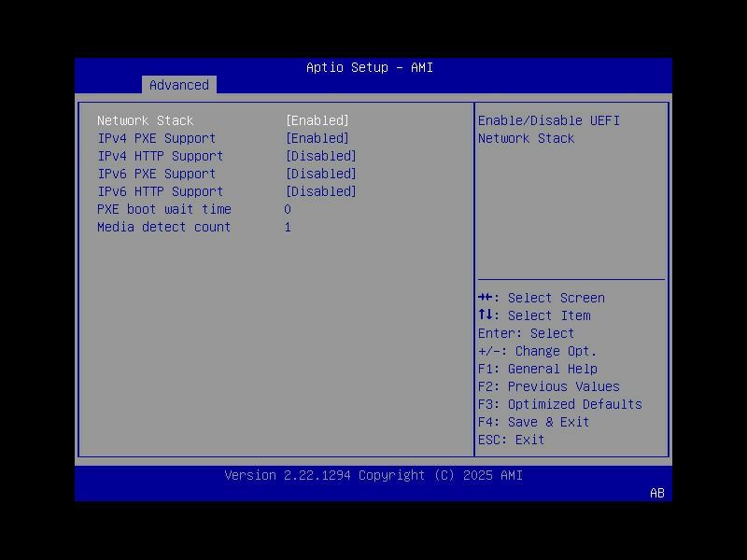This screenshot has height=560, width=747.
Task: Select the Disabled value beside IPv6 PXE Support
Action: pyautogui.click(x=322, y=174)
